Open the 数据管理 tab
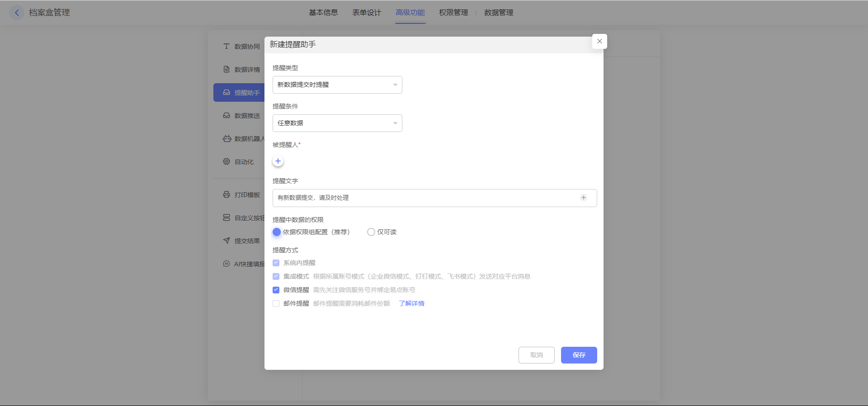 click(499, 13)
